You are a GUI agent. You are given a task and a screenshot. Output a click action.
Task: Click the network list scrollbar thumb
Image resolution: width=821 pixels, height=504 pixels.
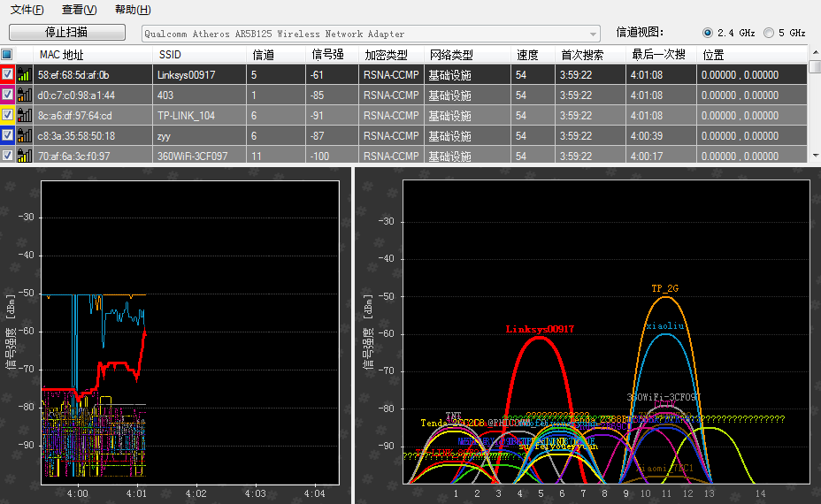[815, 66]
